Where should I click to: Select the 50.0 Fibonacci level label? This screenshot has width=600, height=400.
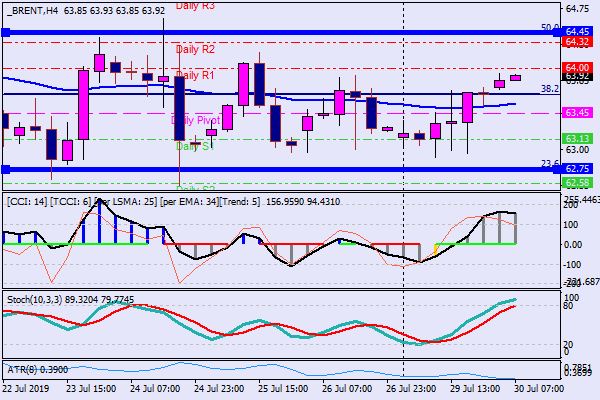point(549,28)
